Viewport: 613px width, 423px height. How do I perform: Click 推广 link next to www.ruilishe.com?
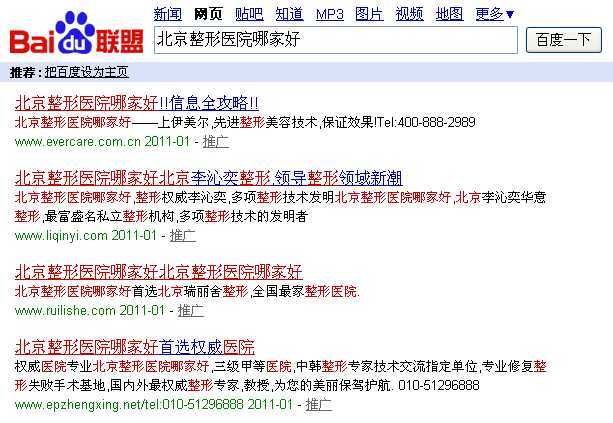click(191, 310)
